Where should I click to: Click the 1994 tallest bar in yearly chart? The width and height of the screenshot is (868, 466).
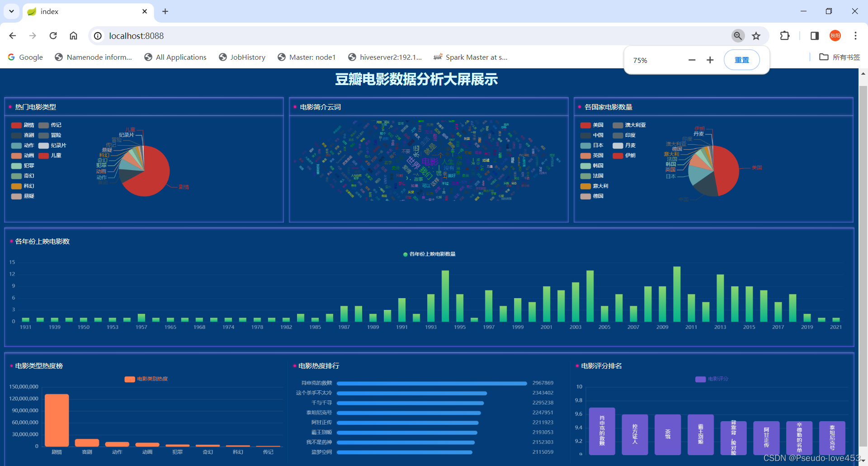(445, 296)
